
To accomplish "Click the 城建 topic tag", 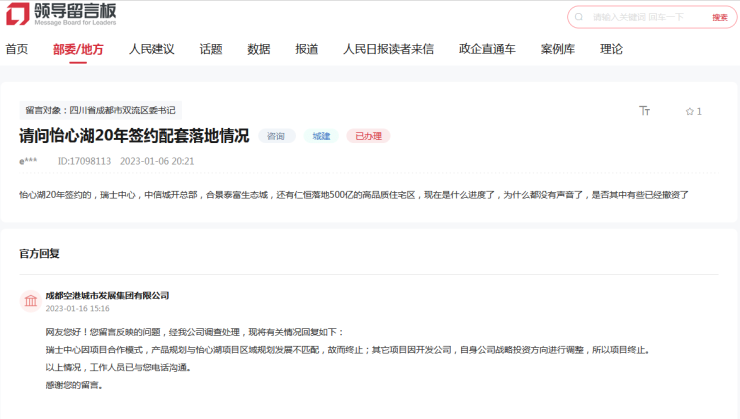I will (321, 136).
